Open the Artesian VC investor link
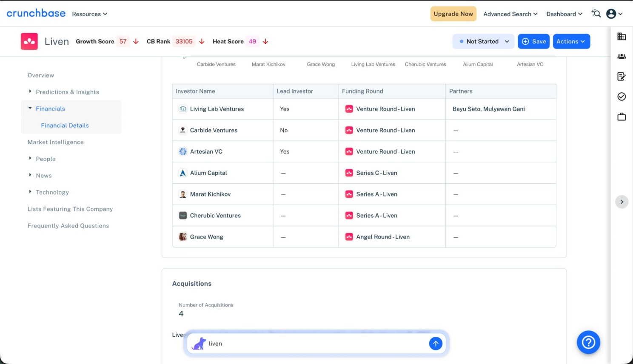This screenshot has height=364, width=633. pos(206,151)
